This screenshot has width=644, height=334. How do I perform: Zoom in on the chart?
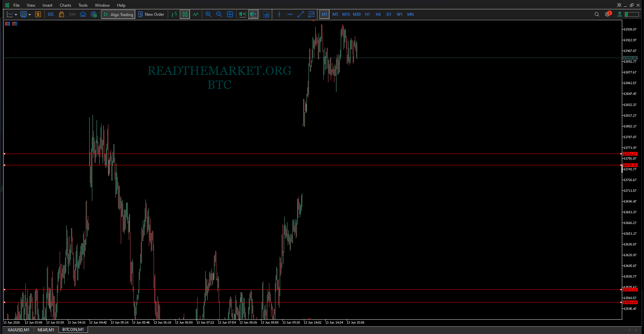click(208, 14)
